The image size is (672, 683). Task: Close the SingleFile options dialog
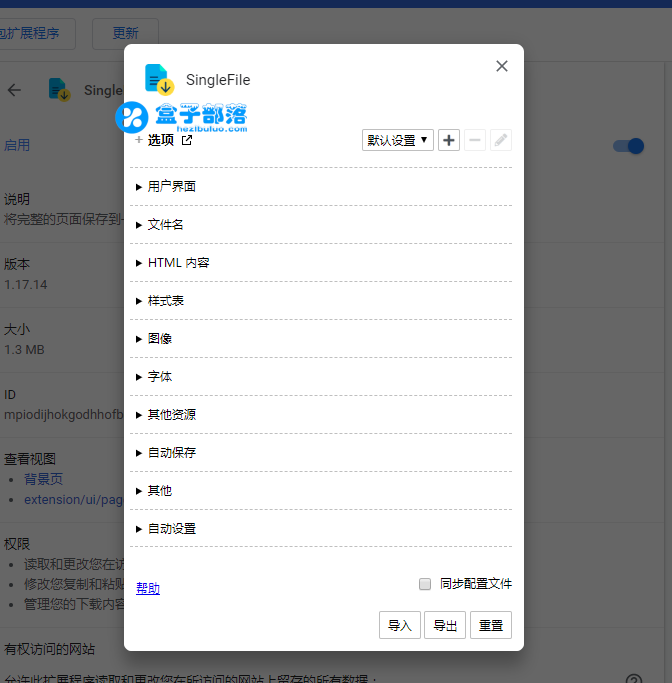pos(502,66)
